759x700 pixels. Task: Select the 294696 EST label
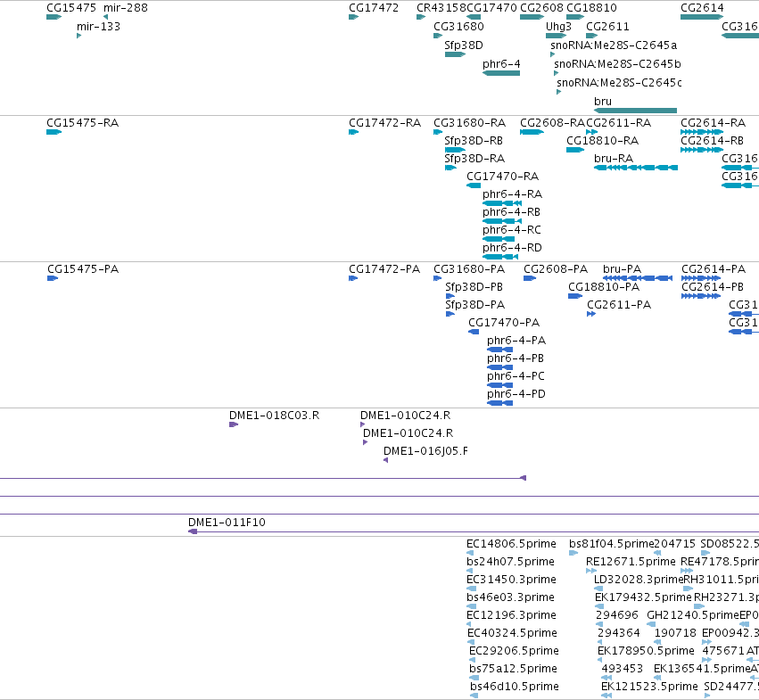click(617, 616)
